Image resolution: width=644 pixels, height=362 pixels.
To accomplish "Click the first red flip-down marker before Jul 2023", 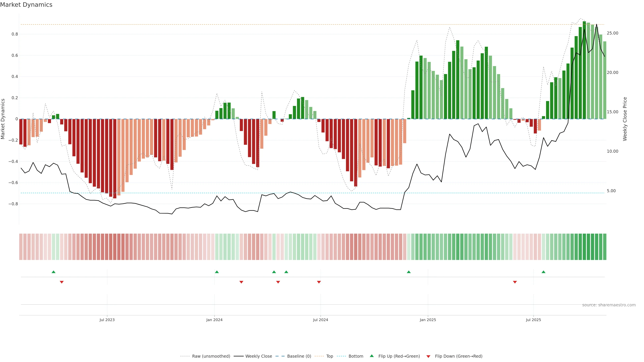I will point(62,282).
